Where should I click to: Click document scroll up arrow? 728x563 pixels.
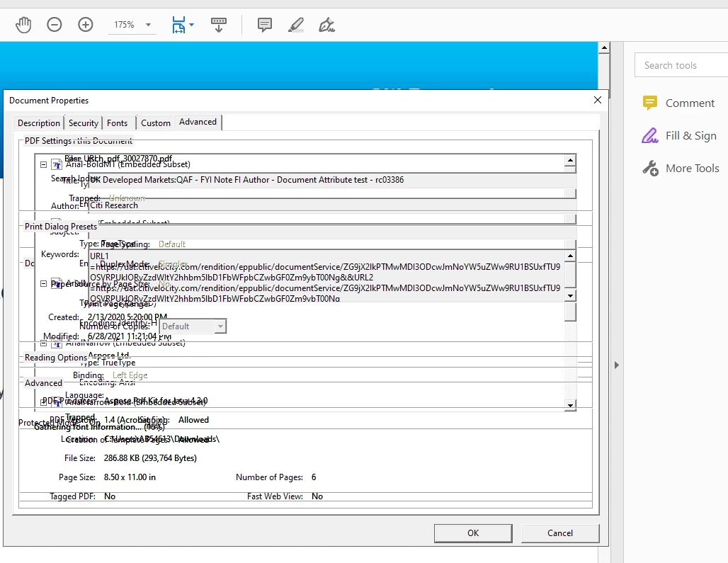[604, 47]
